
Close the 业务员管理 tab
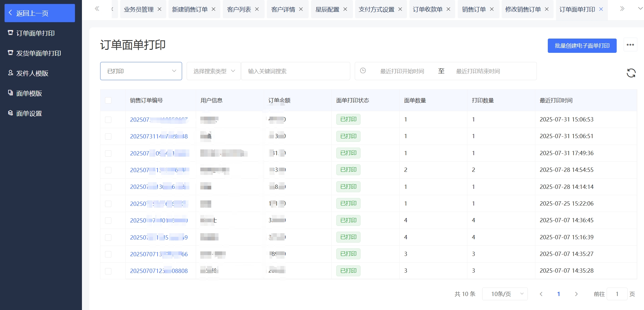[x=159, y=9]
